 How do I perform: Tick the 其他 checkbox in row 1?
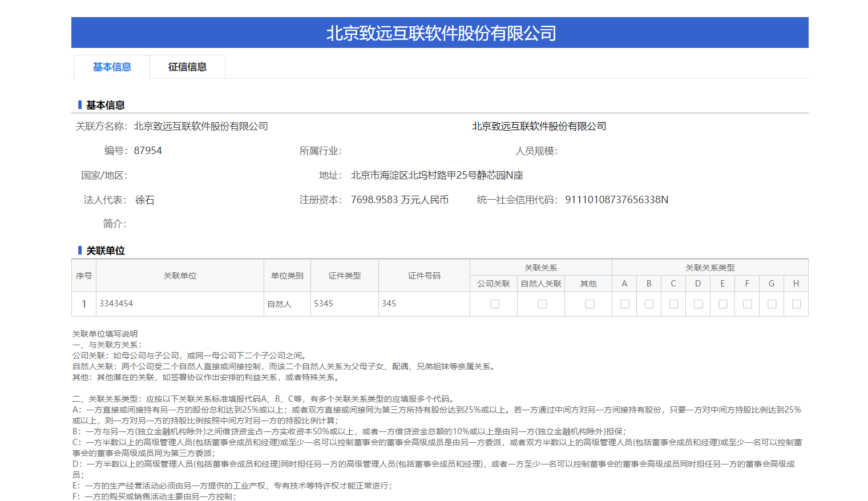coord(590,304)
